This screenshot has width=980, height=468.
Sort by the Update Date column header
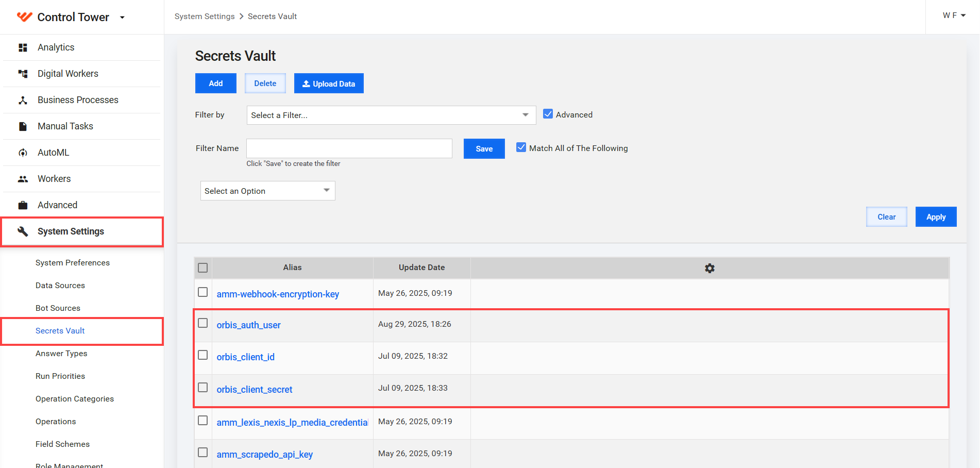421,268
